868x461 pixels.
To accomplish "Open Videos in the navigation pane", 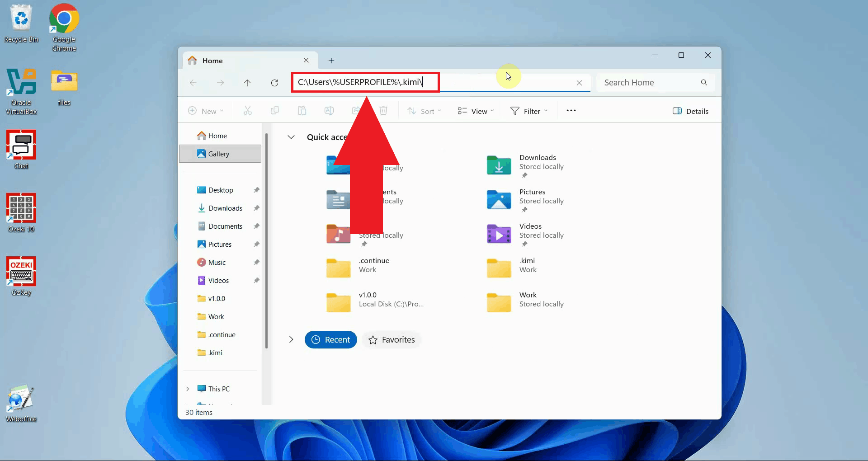I will (x=220, y=280).
